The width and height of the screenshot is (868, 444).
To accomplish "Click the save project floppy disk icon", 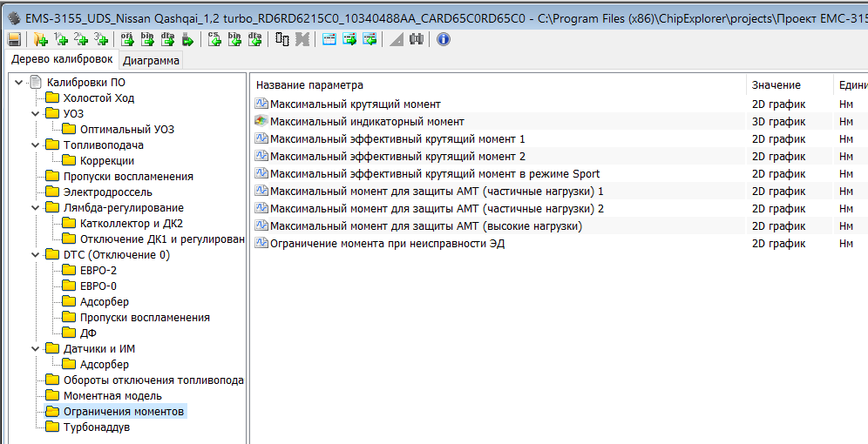I will (x=14, y=39).
